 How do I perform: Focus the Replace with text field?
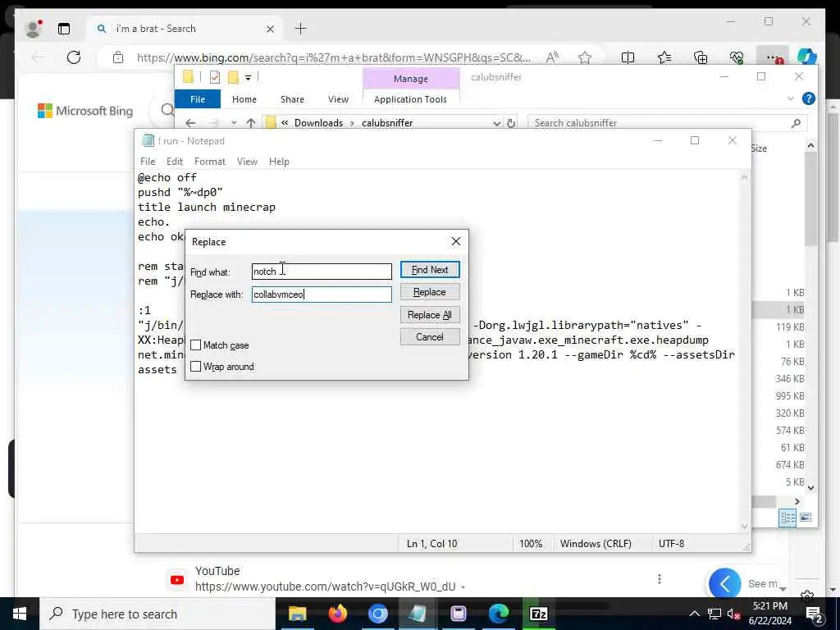(x=322, y=294)
